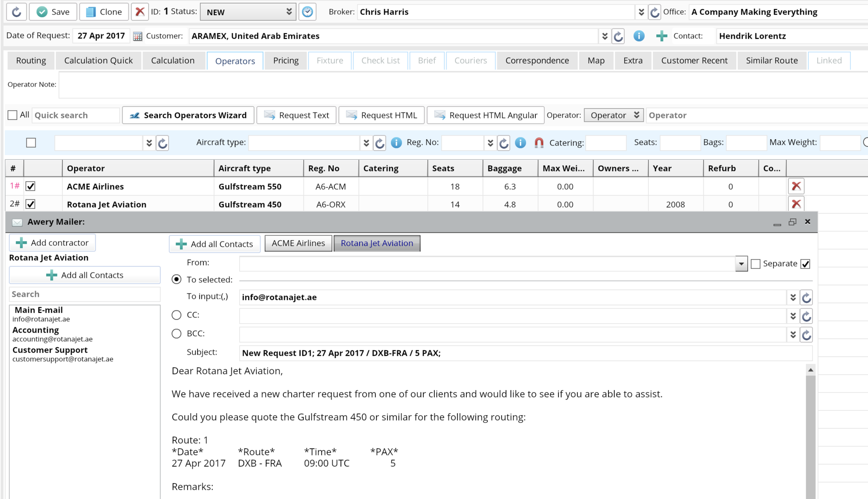Click the scrollbar beside the email body text

(811, 429)
